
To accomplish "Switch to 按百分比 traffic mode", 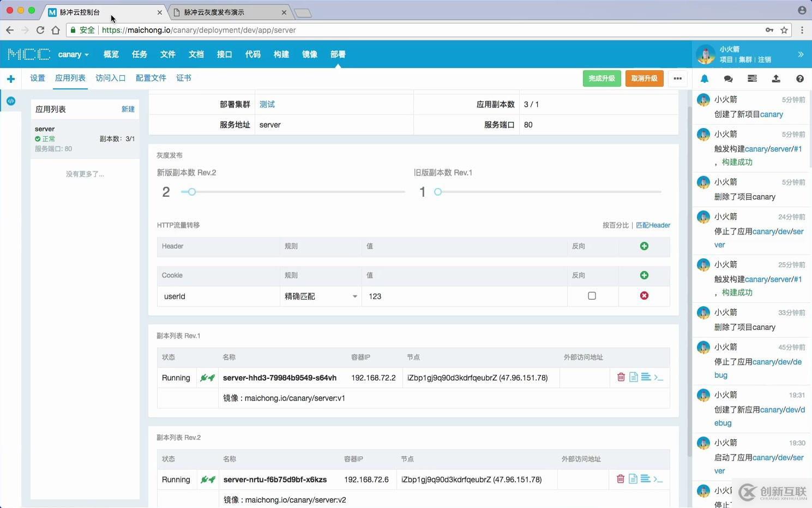I will point(616,225).
